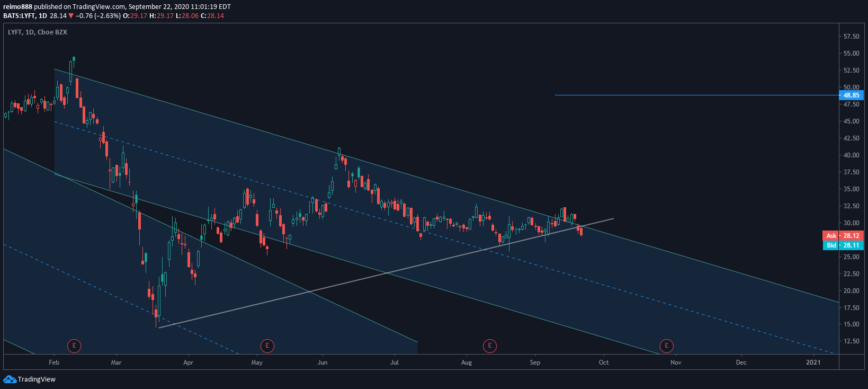This screenshot has width=868, height=389.
Task: Click the 22.50 price axis label
Action: (852, 274)
